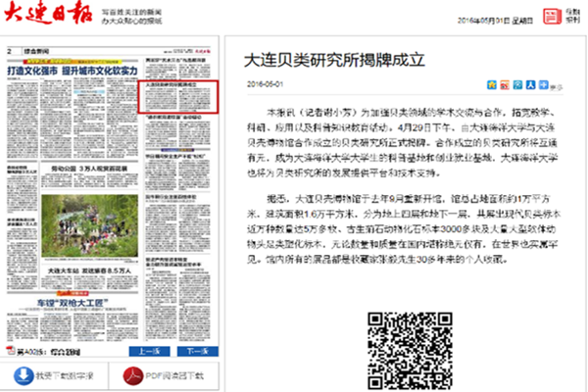Go to previous page 上一版
The height and width of the screenshot is (392, 588).
pos(149,351)
